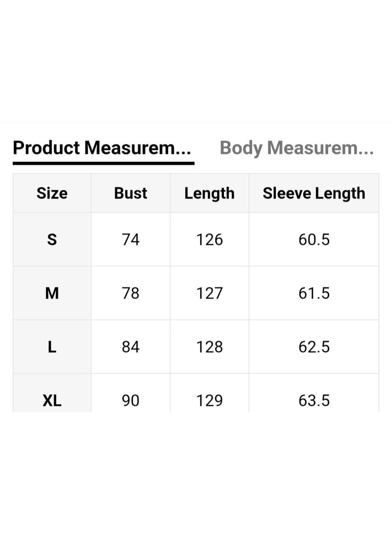The width and height of the screenshot is (392, 534).
Task: Click the bust value 84 for size L
Action: coord(130,346)
